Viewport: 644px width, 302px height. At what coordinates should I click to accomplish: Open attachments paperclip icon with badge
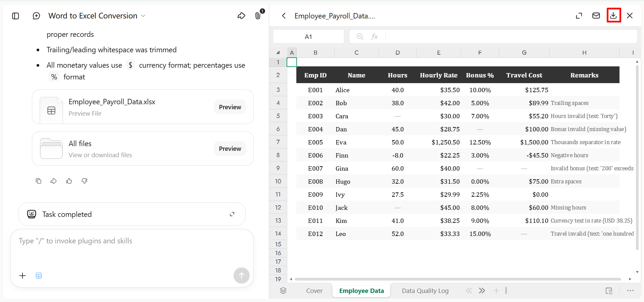tap(258, 15)
